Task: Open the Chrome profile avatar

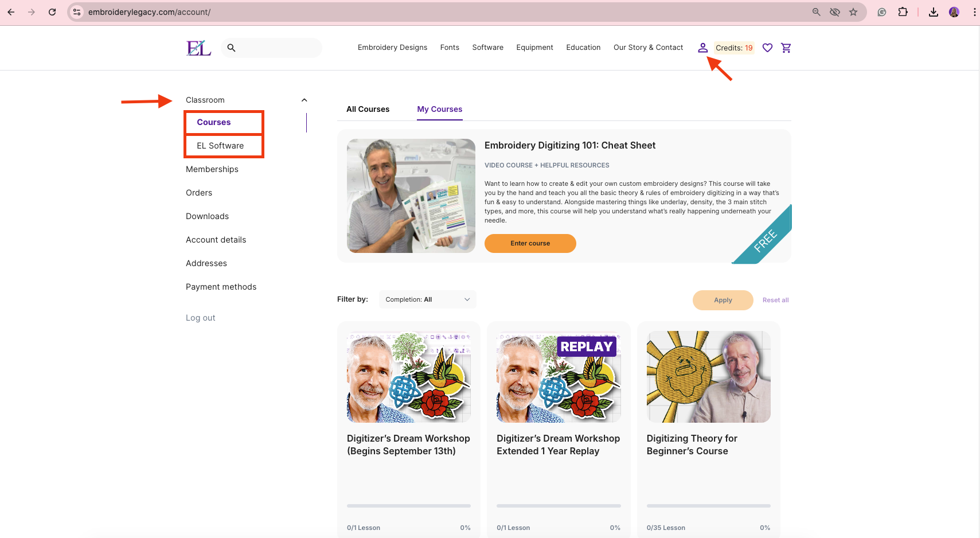Action: pyautogui.click(x=954, y=12)
